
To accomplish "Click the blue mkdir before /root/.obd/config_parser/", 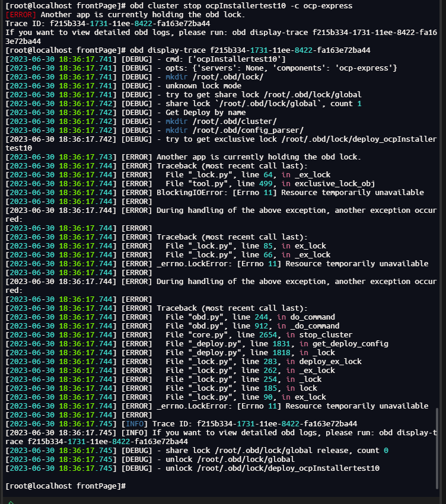I will point(177,130).
